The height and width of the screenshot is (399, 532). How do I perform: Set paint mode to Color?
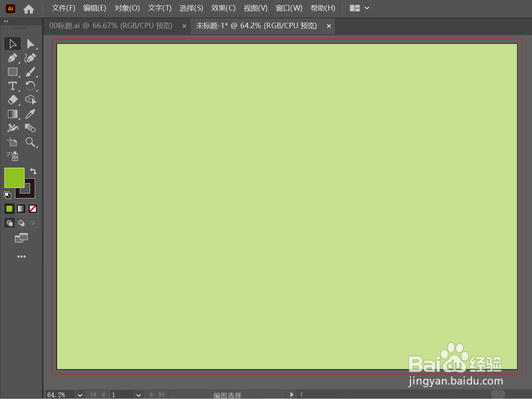point(9,209)
